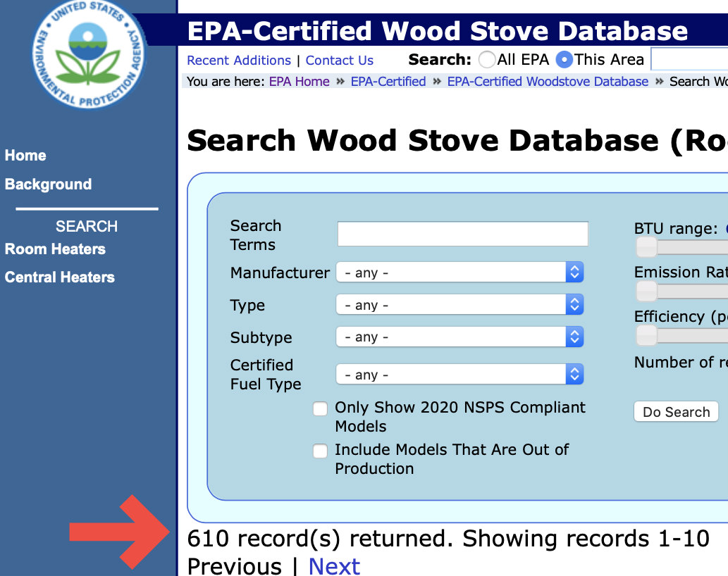This screenshot has width=728, height=576.
Task: Open the Background sidebar link
Action: click(49, 184)
